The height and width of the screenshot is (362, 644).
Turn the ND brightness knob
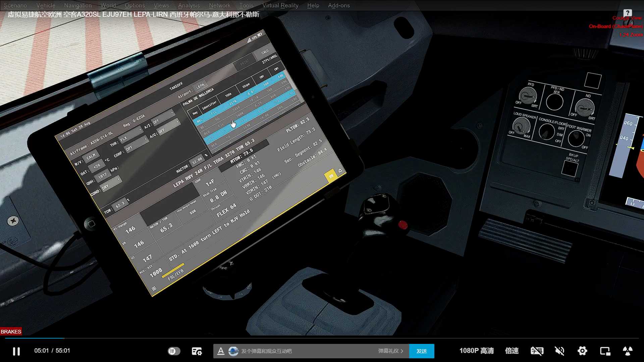coord(584,108)
